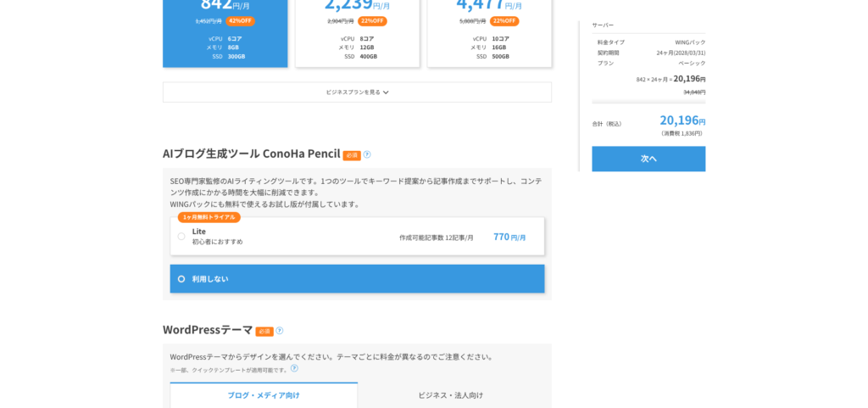The height and width of the screenshot is (408, 868).
Task: Click WINGパック fee type value
Action: pyautogui.click(x=690, y=42)
